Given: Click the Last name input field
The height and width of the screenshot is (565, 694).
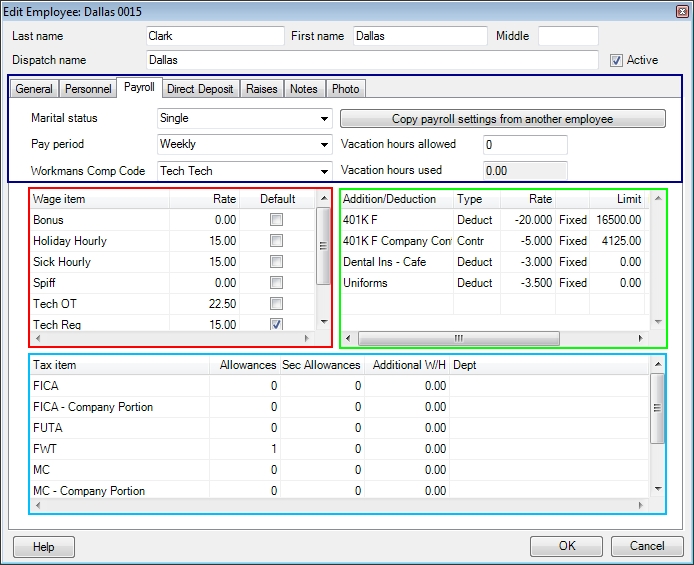Looking at the screenshot, I should point(215,36).
